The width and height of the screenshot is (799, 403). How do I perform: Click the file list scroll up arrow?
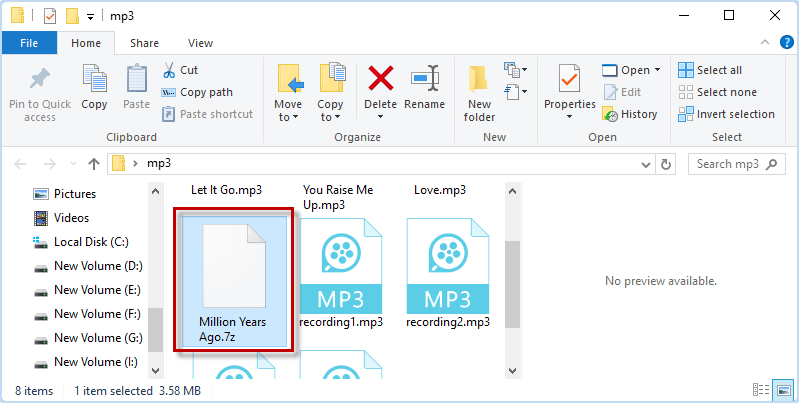pyautogui.click(x=513, y=192)
